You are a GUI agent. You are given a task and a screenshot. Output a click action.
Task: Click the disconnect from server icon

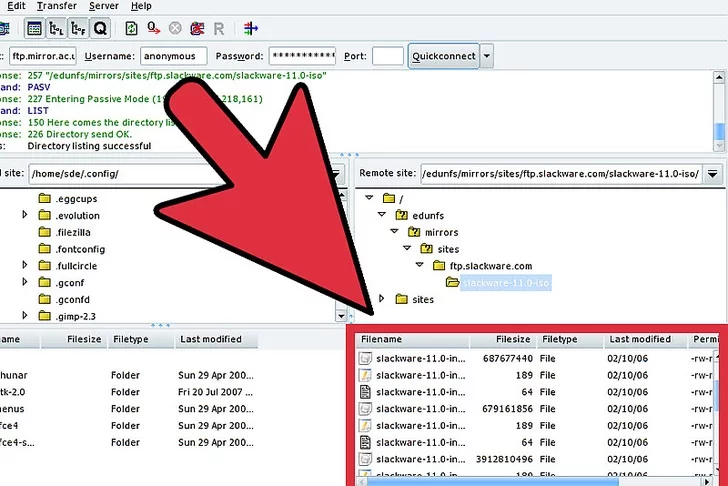[198, 28]
